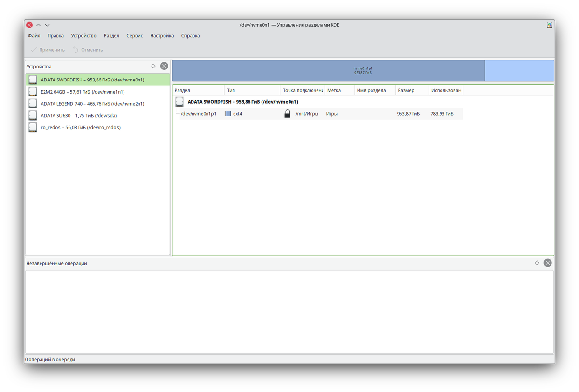Close the Devices panel
The width and height of the screenshot is (579, 392).
[164, 66]
